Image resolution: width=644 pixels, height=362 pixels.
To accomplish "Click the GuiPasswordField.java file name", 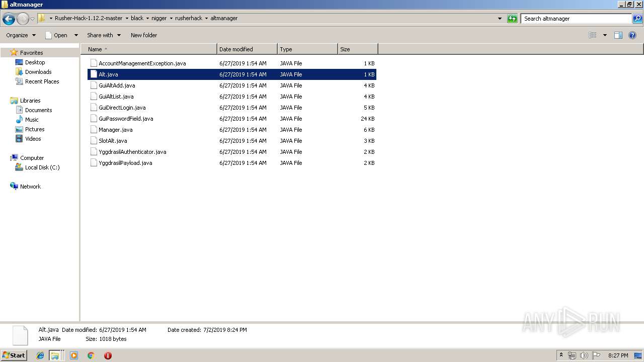I will pos(126,119).
